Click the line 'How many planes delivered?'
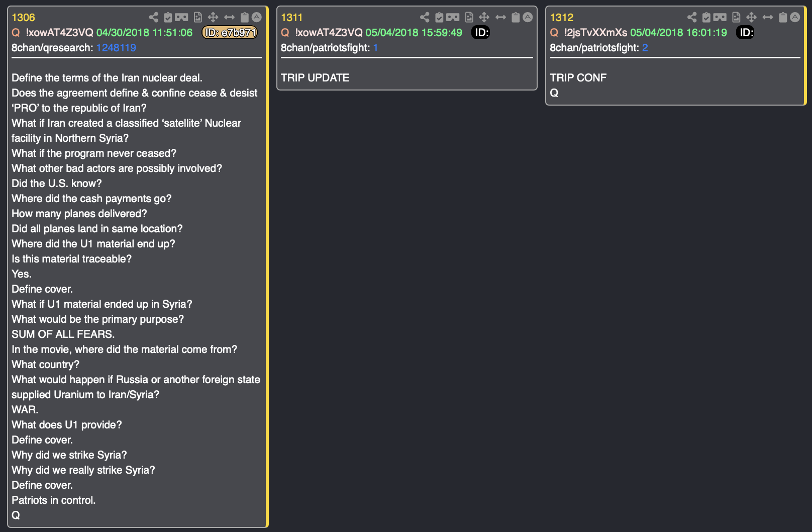 [x=79, y=214]
